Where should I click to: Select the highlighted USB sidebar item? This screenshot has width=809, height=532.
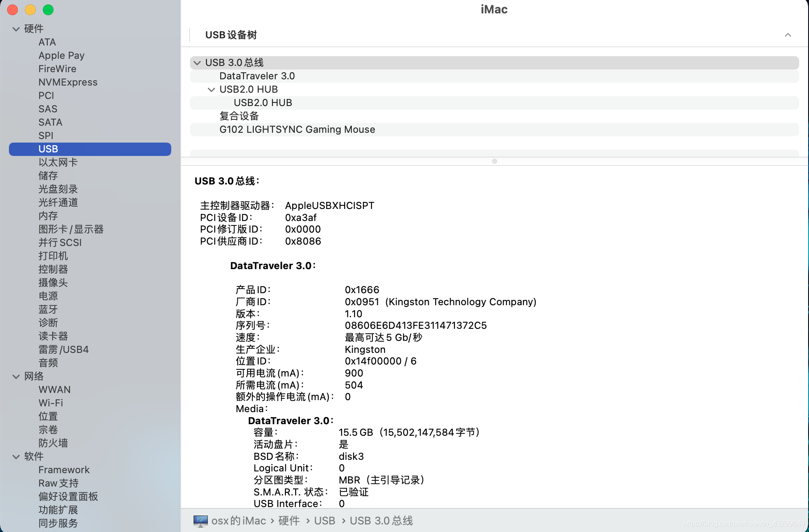tap(90, 149)
